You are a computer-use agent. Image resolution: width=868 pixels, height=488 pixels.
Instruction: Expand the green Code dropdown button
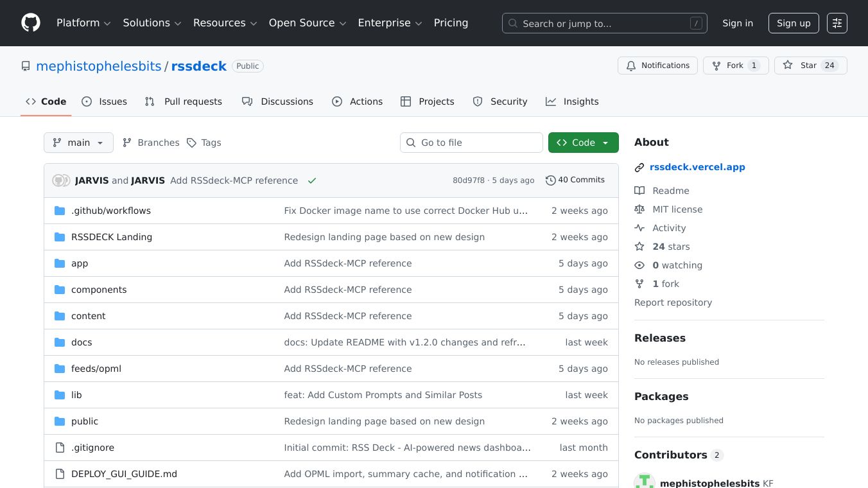click(583, 143)
